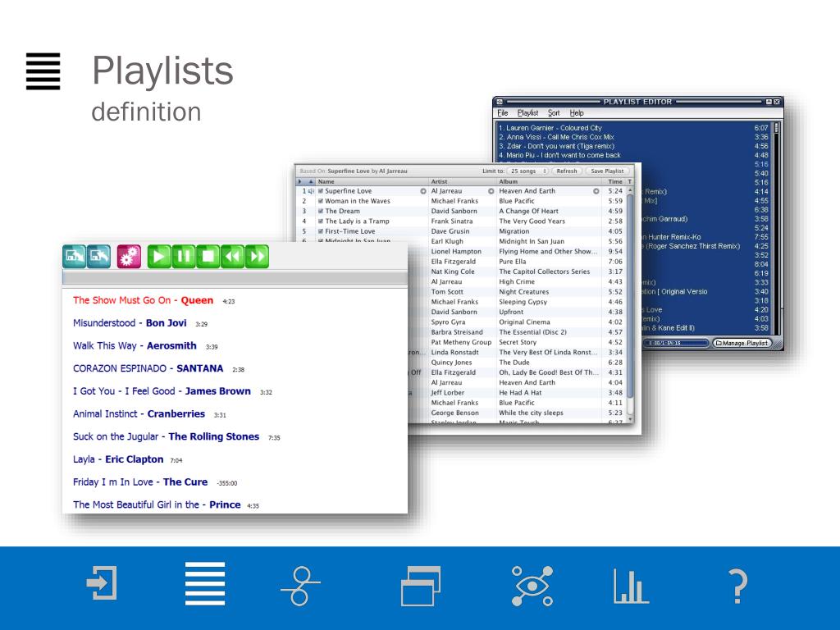The width and height of the screenshot is (840, 630).
Task: Open the 25 songs limit dropdown
Action: click(x=527, y=171)
